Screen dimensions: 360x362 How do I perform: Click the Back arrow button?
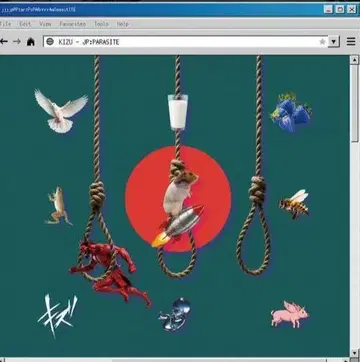(x=3, y=42)
